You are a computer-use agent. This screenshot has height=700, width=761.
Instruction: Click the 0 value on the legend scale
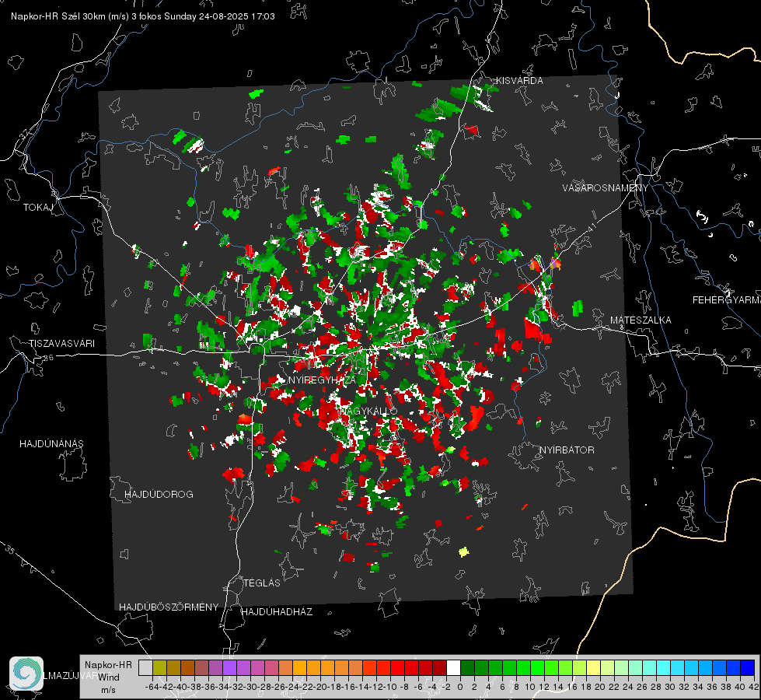pos(460,687)
